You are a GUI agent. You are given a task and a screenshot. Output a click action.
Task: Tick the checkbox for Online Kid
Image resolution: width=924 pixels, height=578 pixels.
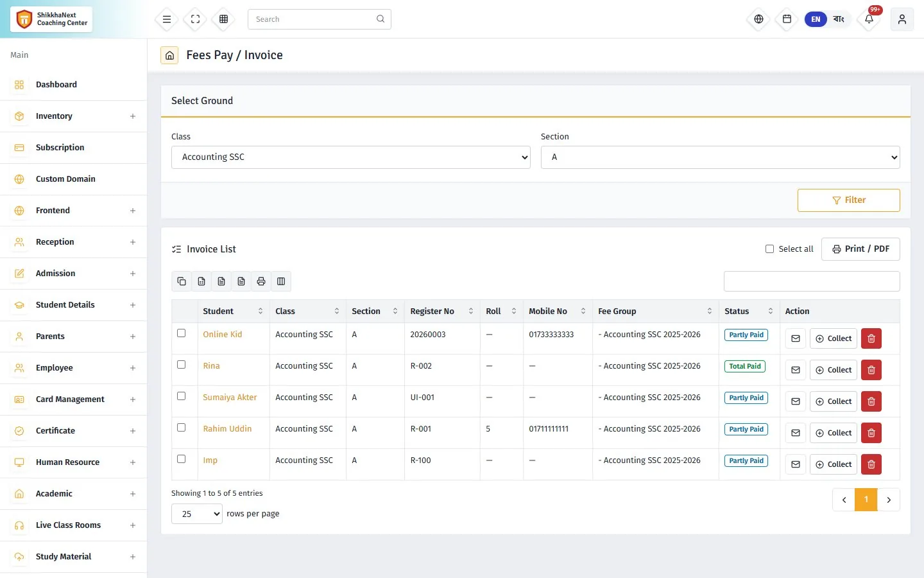point(182,333)
